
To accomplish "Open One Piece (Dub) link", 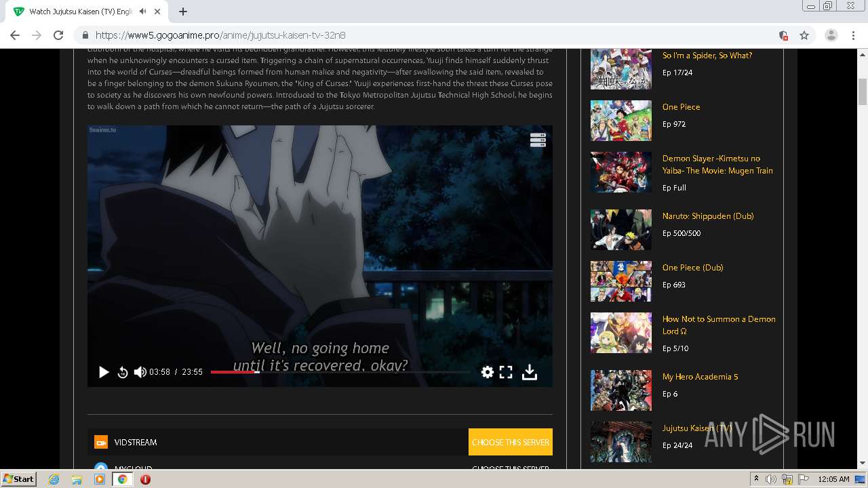I will click(692, 268).
